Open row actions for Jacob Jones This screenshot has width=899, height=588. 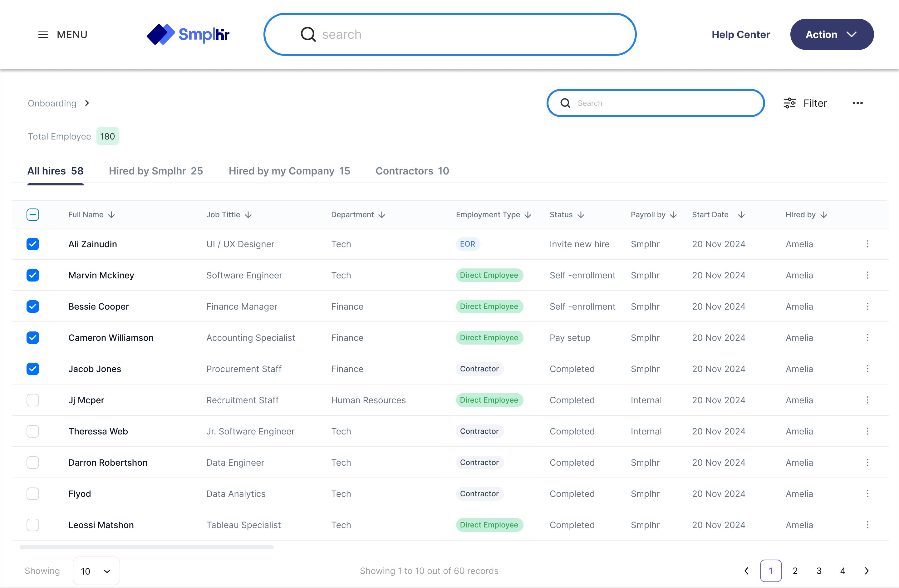(x=867, y=369)
